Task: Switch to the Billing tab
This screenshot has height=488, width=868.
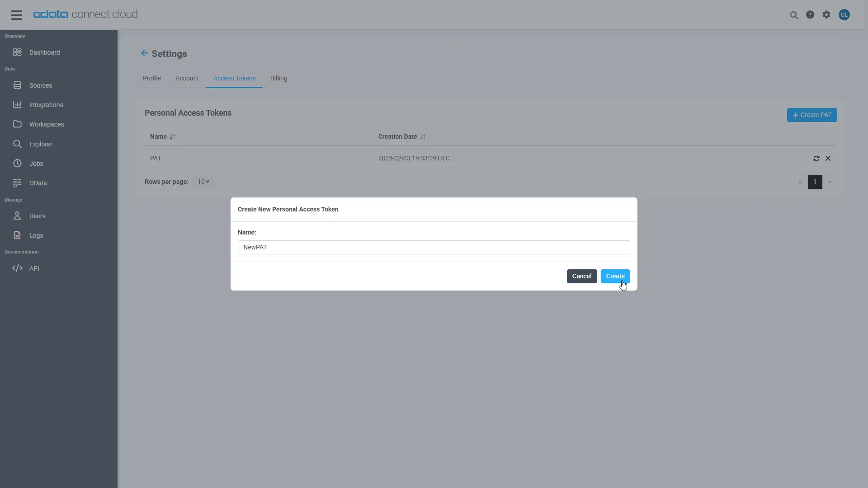Action: coord(278,78)
